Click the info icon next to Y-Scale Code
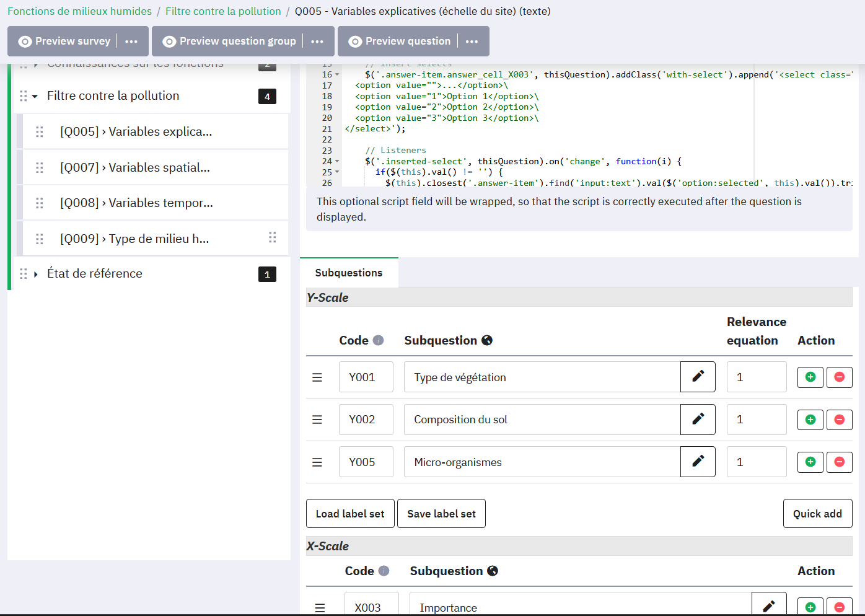This screenshot has height=616, width=865. (x=379, y=340)
